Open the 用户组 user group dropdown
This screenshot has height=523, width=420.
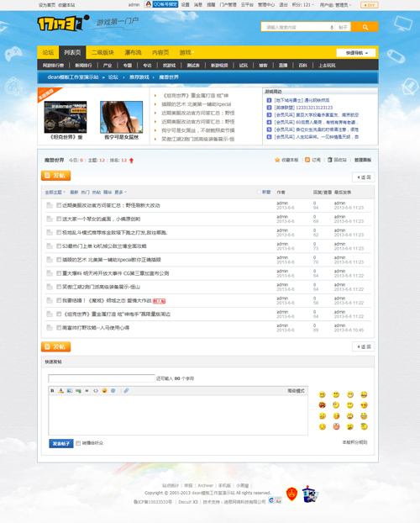click(335, 5)
